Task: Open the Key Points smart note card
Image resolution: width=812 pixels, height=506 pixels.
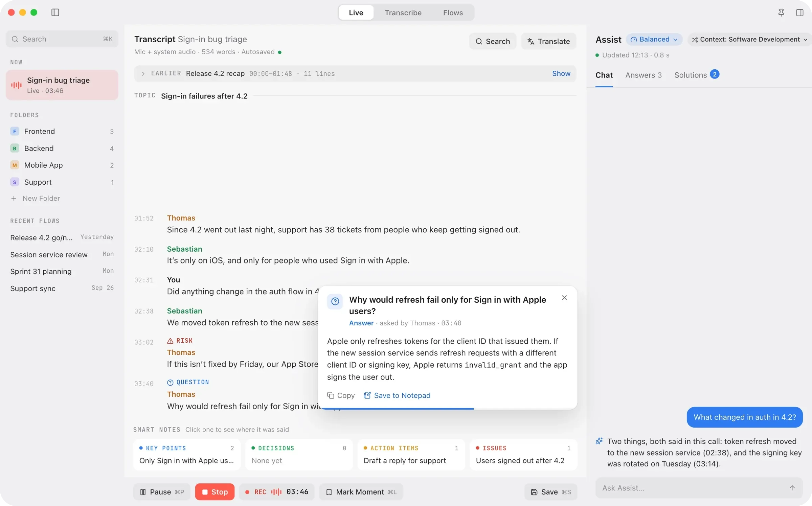Action: (x=187, y=454)
